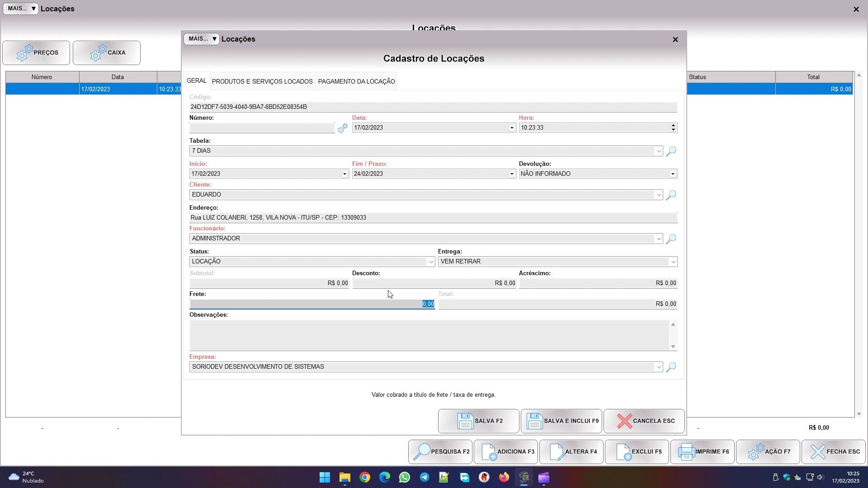This screenshot has height=488, width=868.
Task: Click the magnifier icon beside Tabela
Action: click(x=671, y=151)
